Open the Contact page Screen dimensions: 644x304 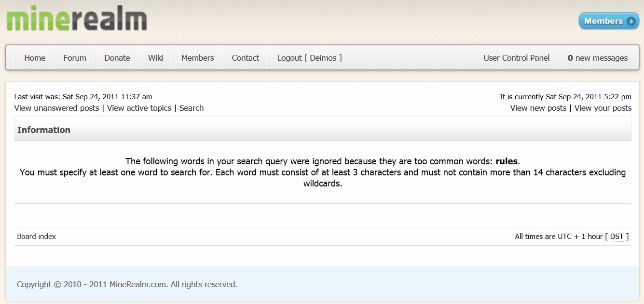pyautogui.click(x=245, y=58)
